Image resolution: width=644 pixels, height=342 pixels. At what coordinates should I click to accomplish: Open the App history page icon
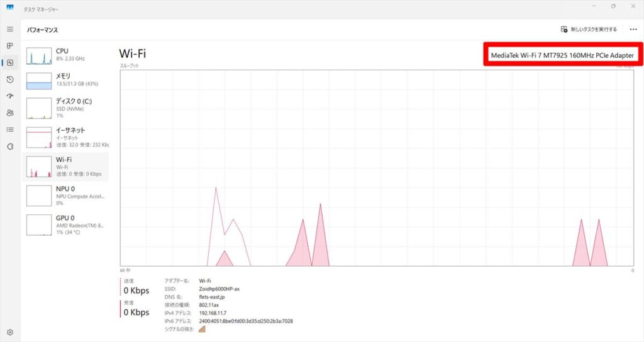point(9,79)
